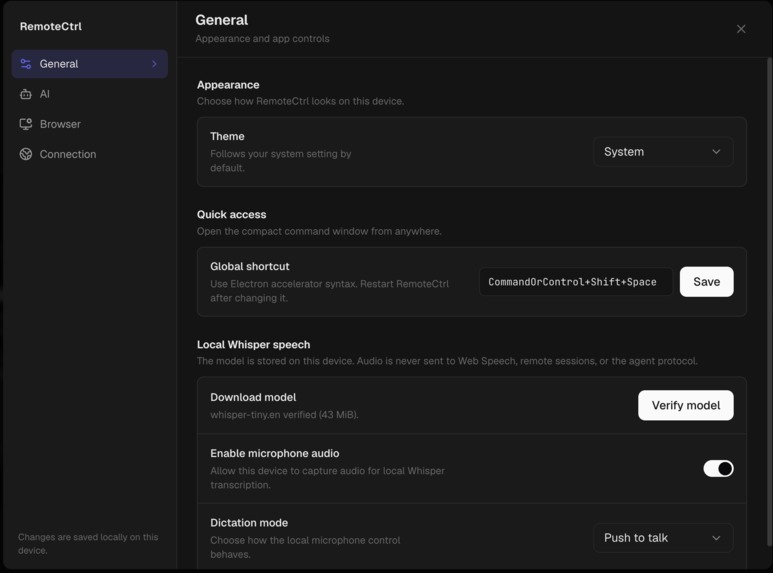The width and height of the screenshot is (773, 573).
Task: Click the Enable microphone audio label
Action: (275, 453)
